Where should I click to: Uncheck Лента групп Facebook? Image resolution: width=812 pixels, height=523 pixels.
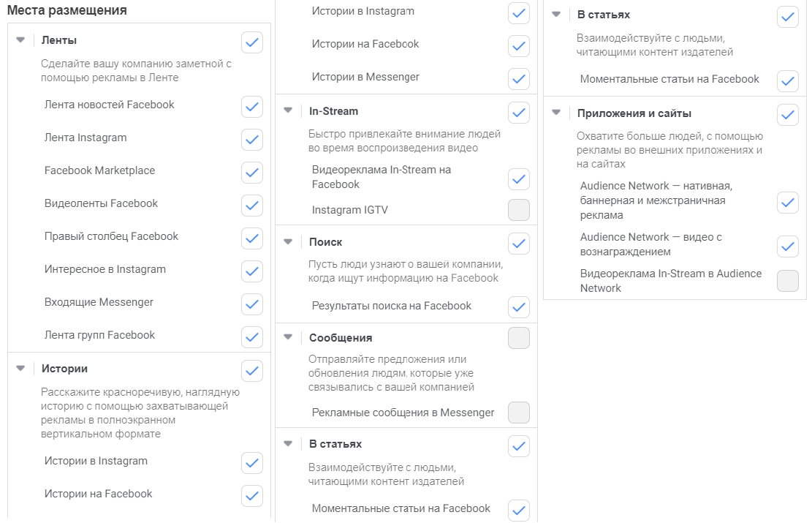[x=252, y=337]
